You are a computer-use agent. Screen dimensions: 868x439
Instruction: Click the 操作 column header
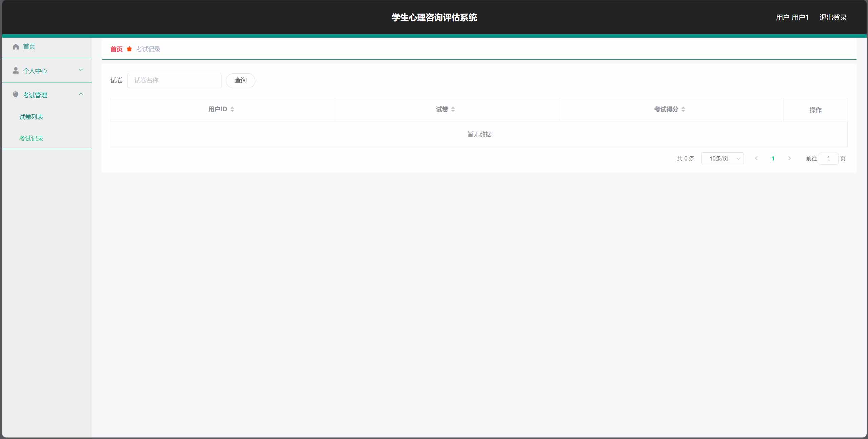tap(815, 110)
